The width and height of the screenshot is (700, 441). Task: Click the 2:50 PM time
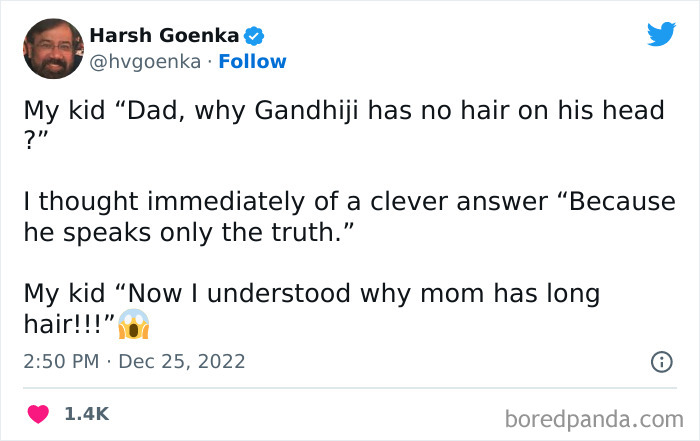point(61,361)
